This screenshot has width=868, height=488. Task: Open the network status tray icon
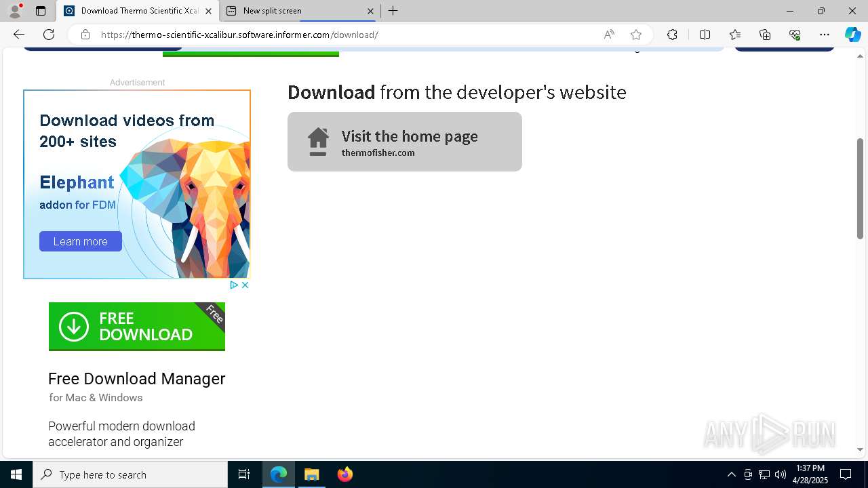(764, 474)
